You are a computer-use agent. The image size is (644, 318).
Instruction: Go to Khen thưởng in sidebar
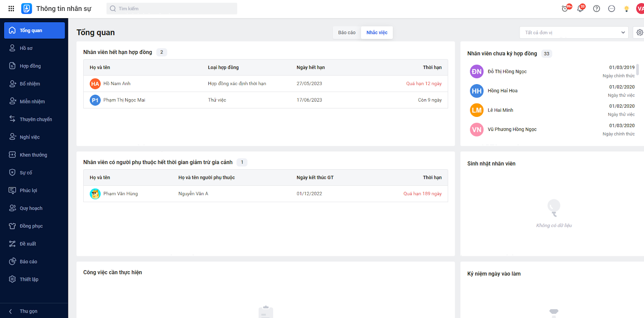click(33, 155)
